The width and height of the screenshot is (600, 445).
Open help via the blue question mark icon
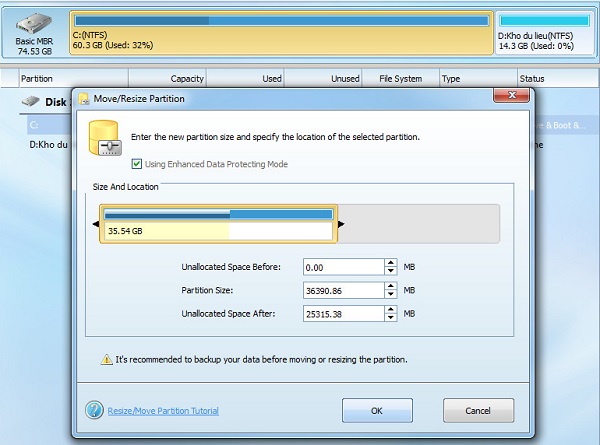(x=94, y=410)
